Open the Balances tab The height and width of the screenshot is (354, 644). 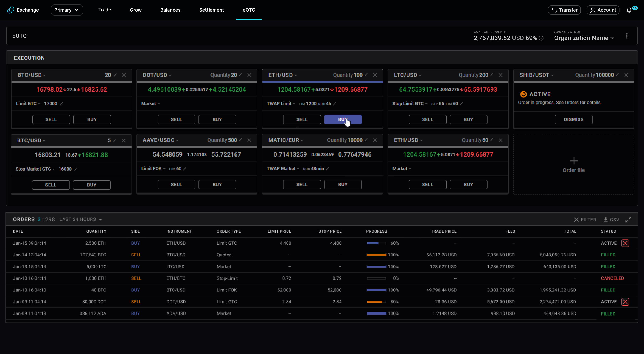pyautogui.click(x=170, y=10)
